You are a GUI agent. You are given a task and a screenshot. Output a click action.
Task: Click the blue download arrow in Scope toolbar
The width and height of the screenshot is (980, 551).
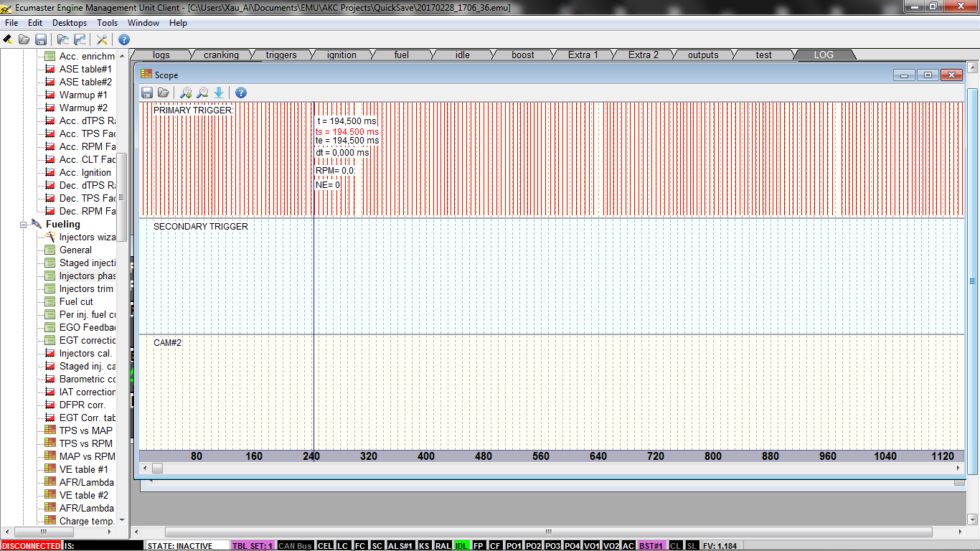[219, 93]
